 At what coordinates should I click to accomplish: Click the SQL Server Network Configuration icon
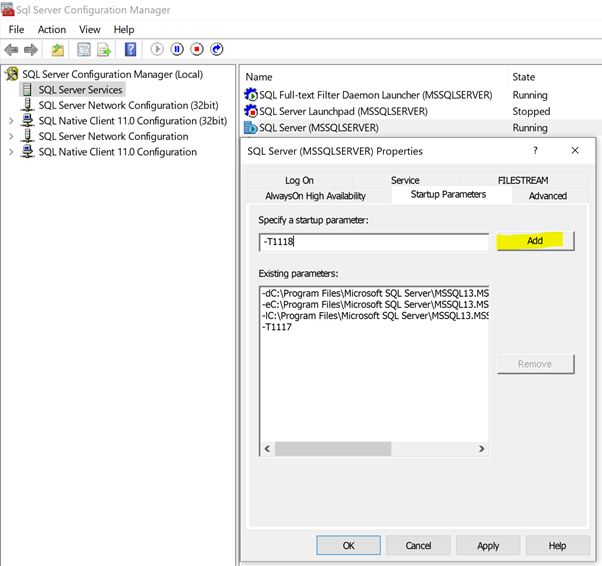pos(27,136)
